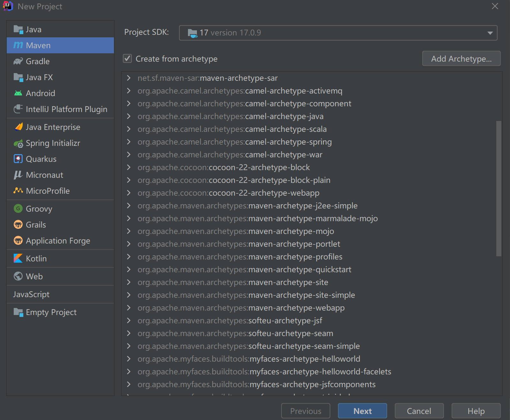Click the Cancel button

[x=419, y=411]
